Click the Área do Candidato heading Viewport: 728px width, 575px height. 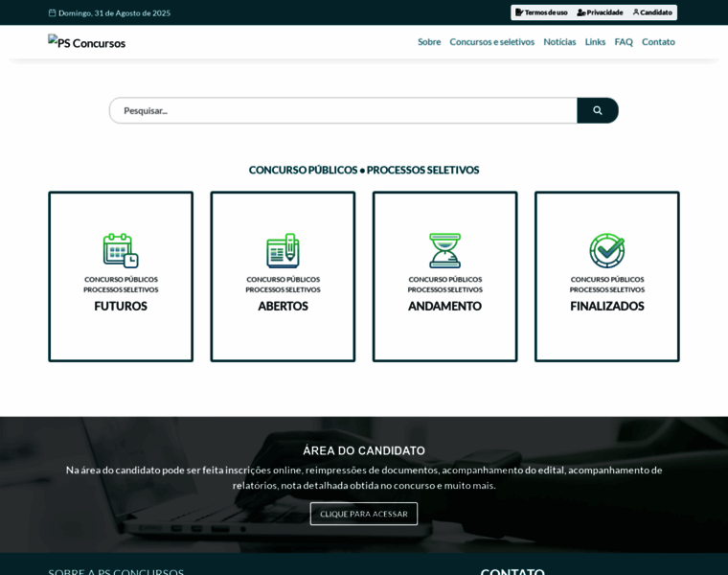click(364, 450)
